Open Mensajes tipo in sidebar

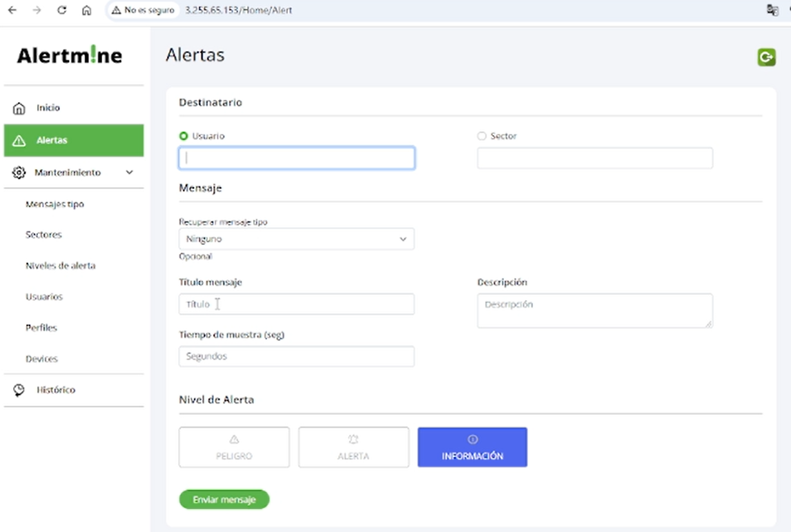(55, 204)
